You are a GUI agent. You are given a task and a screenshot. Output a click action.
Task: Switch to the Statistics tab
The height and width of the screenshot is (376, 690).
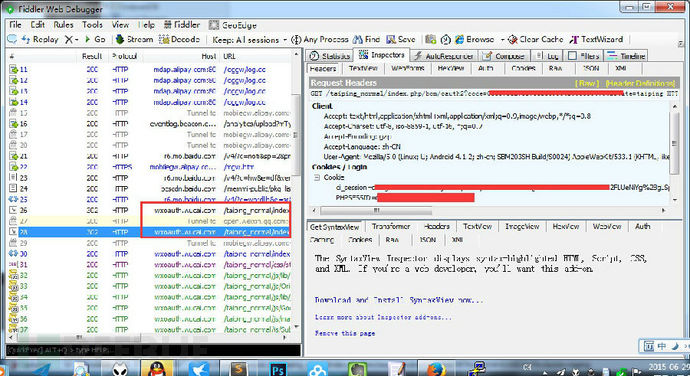click(x=330, y=56)
